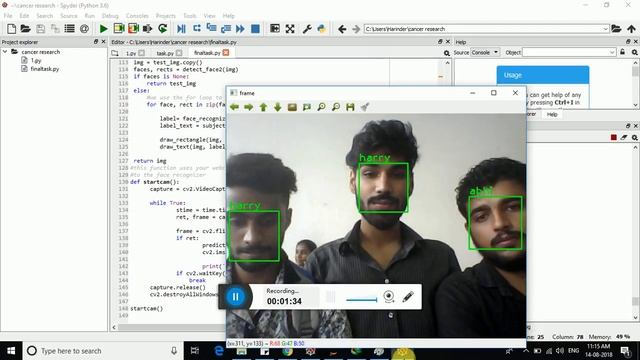Open Source Console dropdown in Help pane
This screenshot has width=640, height=360.
pyautogui.click(x=485, y=52)
